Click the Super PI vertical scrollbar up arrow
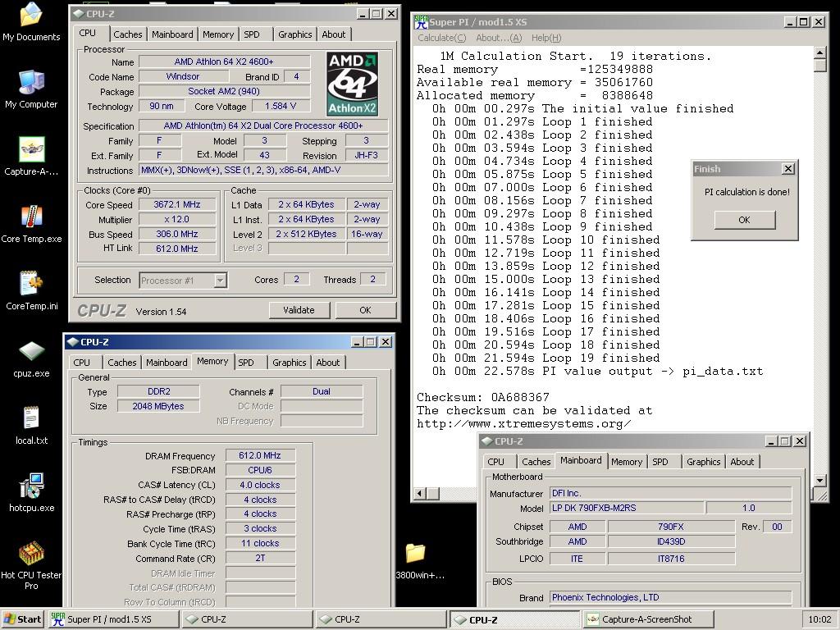This screenshot has width=840, height=630. (x=819, y=52)
